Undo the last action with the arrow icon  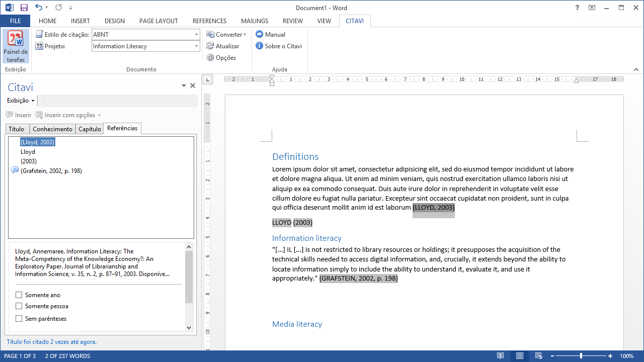(39, 8)
